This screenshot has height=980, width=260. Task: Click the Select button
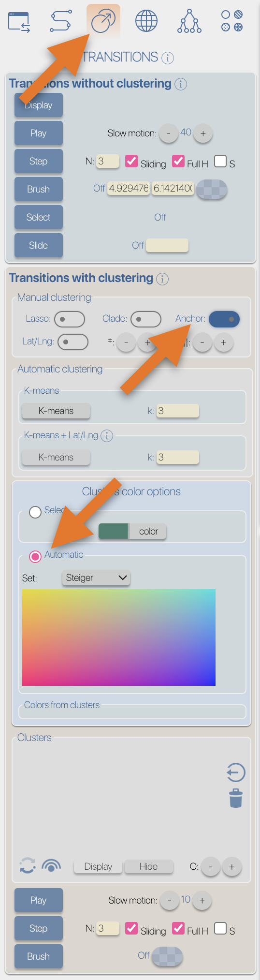39,217
